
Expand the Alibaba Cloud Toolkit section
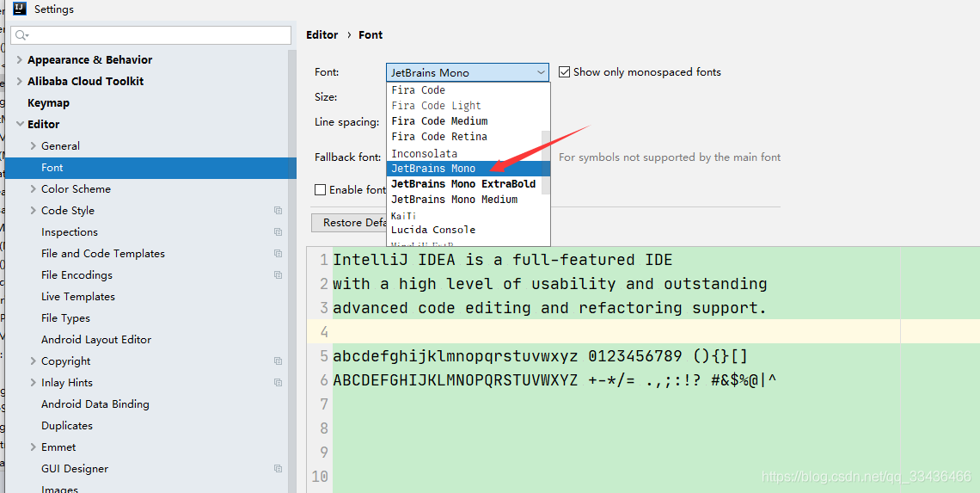20,82
